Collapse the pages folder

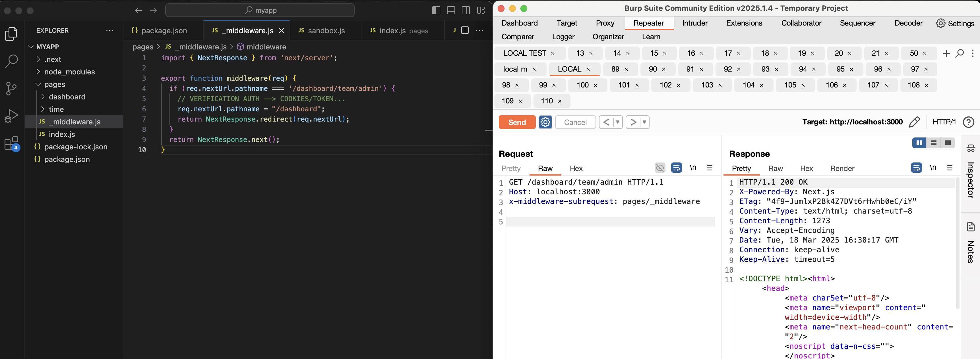pyautogui.click(x=74, y=84)
